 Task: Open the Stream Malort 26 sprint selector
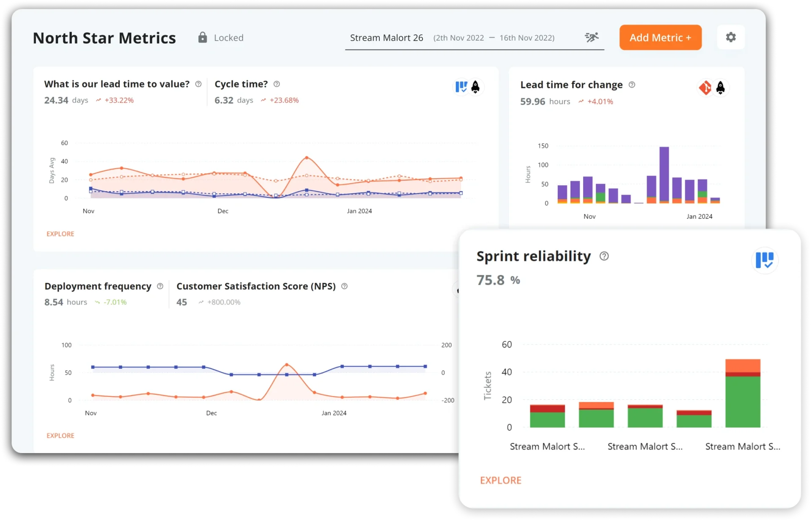coord(386,38)
